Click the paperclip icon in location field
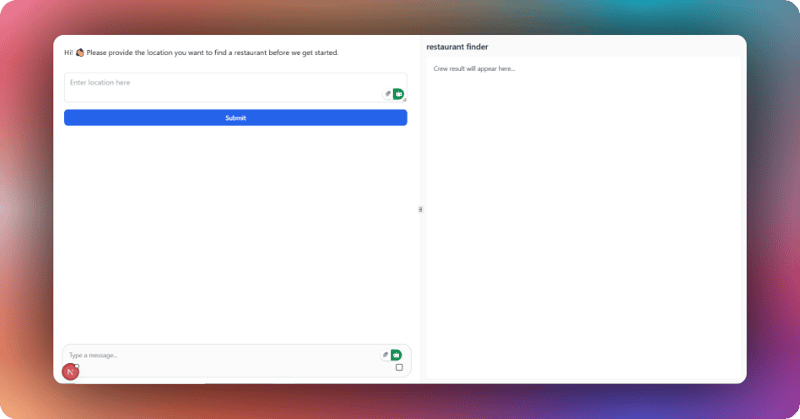 pos(388,93)
